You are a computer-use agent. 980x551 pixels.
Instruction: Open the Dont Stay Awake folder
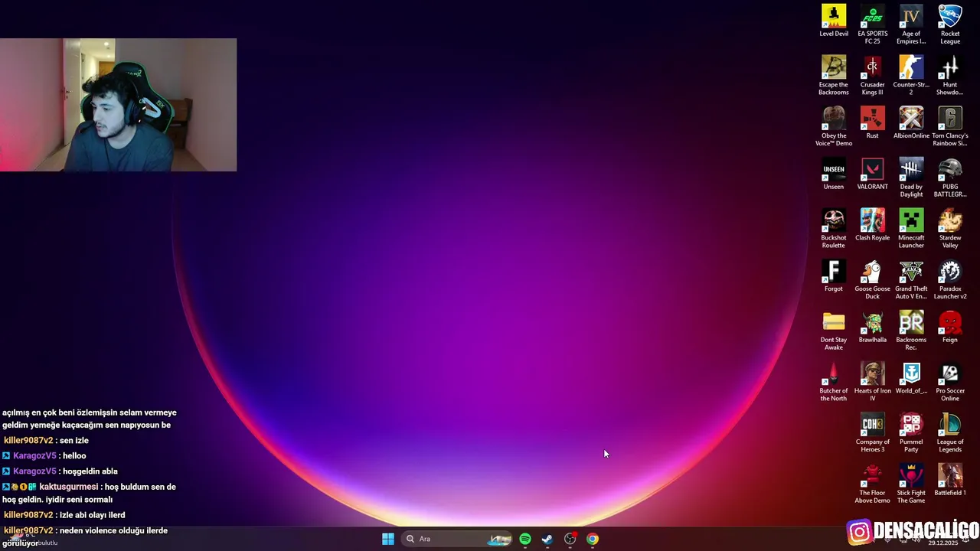[834, 331]
